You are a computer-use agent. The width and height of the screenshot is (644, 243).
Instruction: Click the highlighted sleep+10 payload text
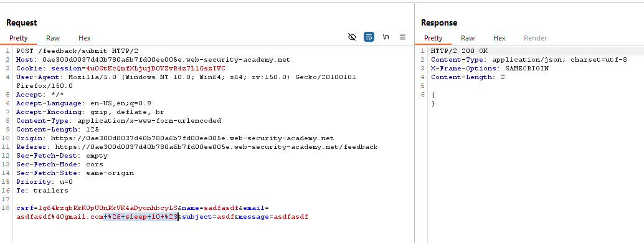coord(141,217)
